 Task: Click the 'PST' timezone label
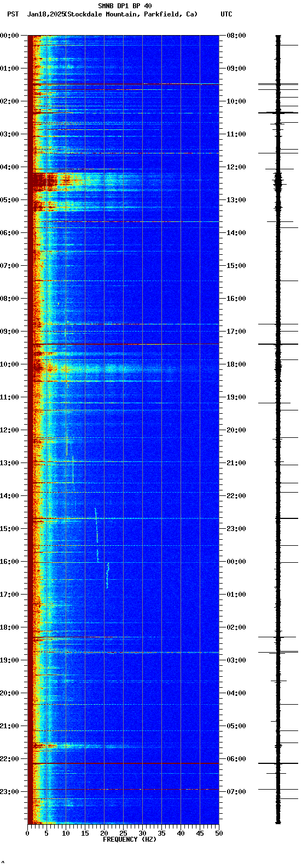[13, 14]
